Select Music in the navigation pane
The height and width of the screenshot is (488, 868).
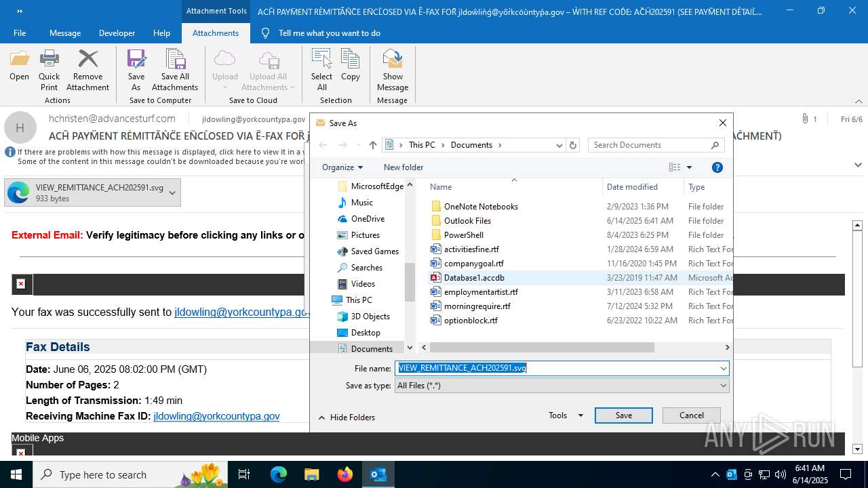[x=361, y=202]
